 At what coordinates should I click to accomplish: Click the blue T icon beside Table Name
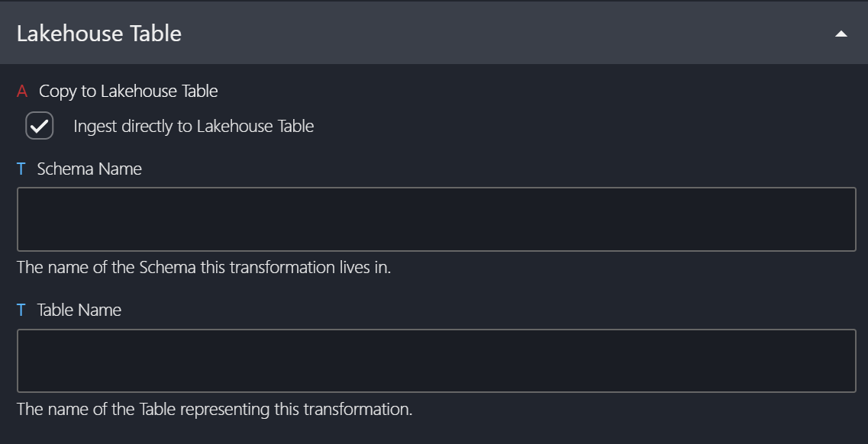pos(21,310)
